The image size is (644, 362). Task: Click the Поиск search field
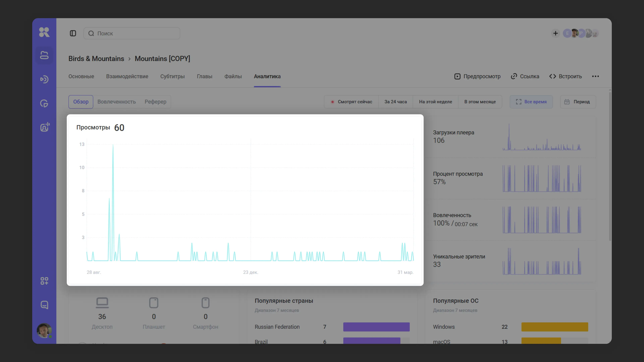coord(132,33)
